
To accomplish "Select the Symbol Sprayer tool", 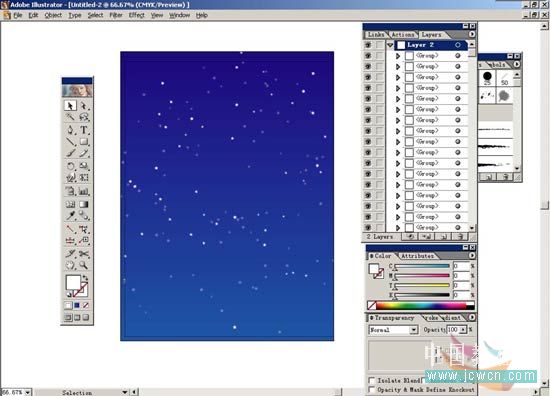I will [71, 191].
